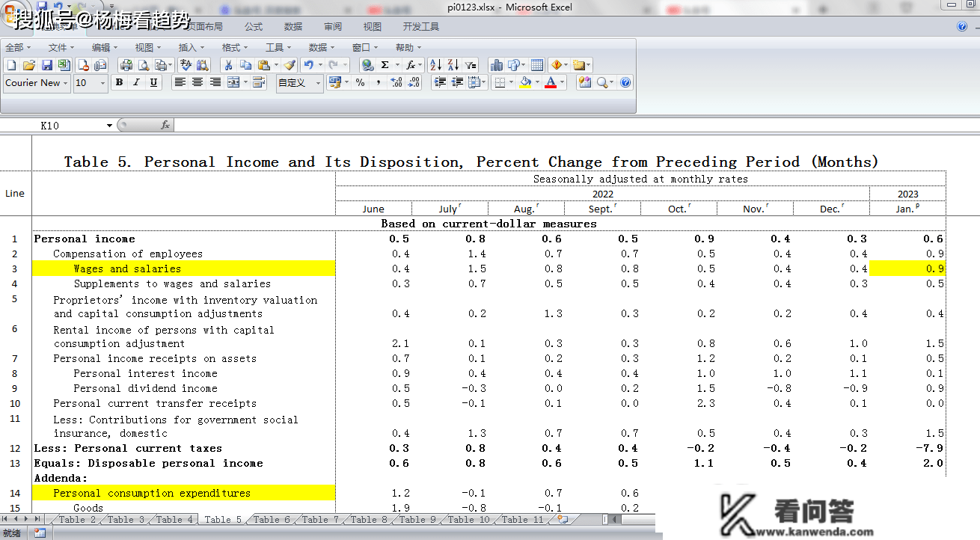Click the fx button beside formula bar
Viewport: 980px width, 540px height.
click(165, 126)
